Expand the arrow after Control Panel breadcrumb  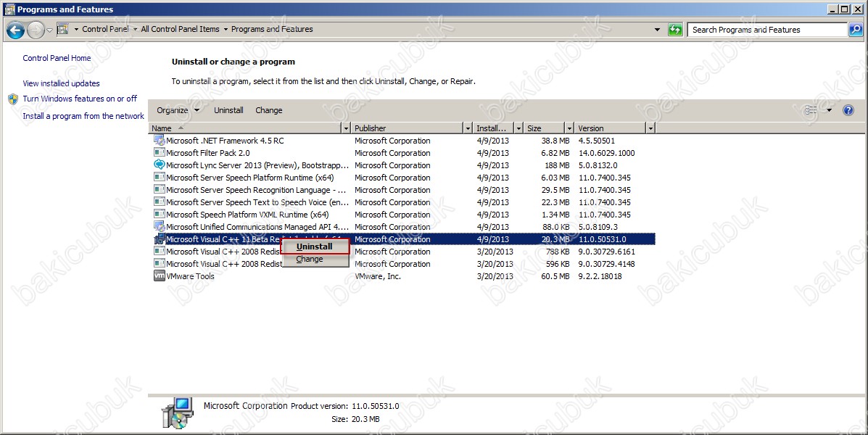(x=135, y=29)
